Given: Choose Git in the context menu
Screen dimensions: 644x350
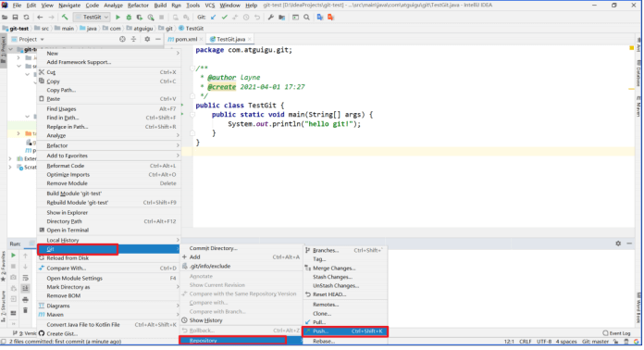Looking at the screenshot, I should pyautogui.click(x=109, y=249).
